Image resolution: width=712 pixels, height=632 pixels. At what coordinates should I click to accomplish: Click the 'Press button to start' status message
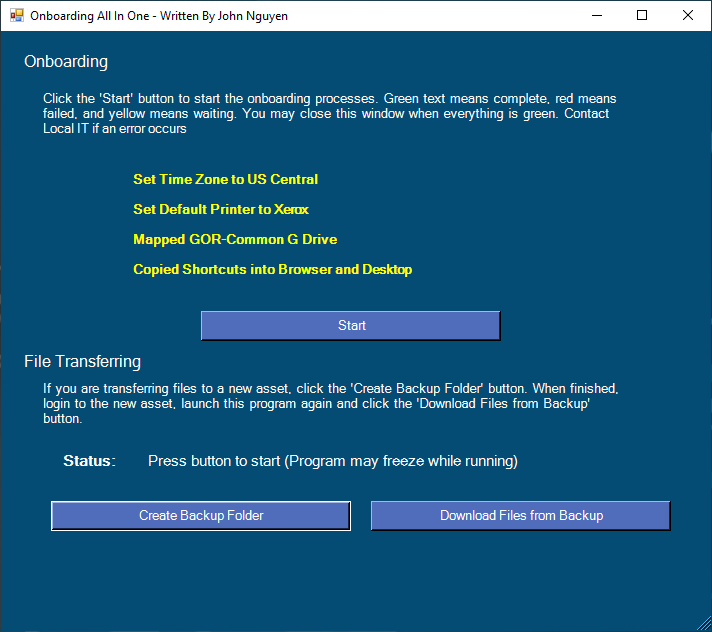click(333, 461)
